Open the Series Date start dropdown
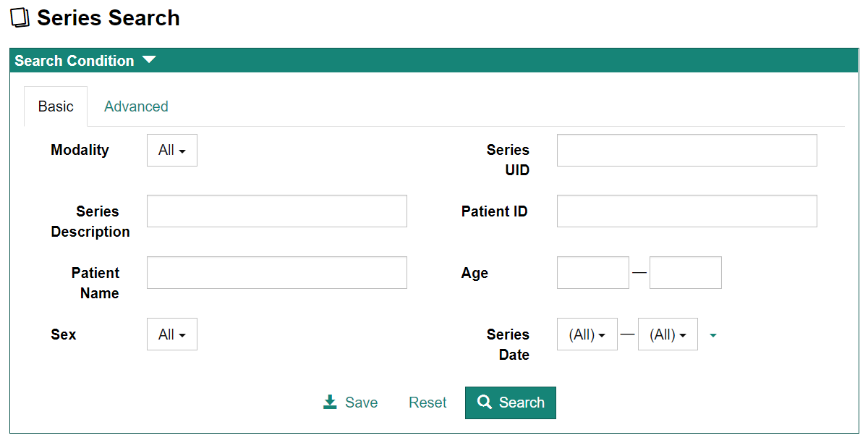Screen dimensions: 868x438 (x=587, y=334)
